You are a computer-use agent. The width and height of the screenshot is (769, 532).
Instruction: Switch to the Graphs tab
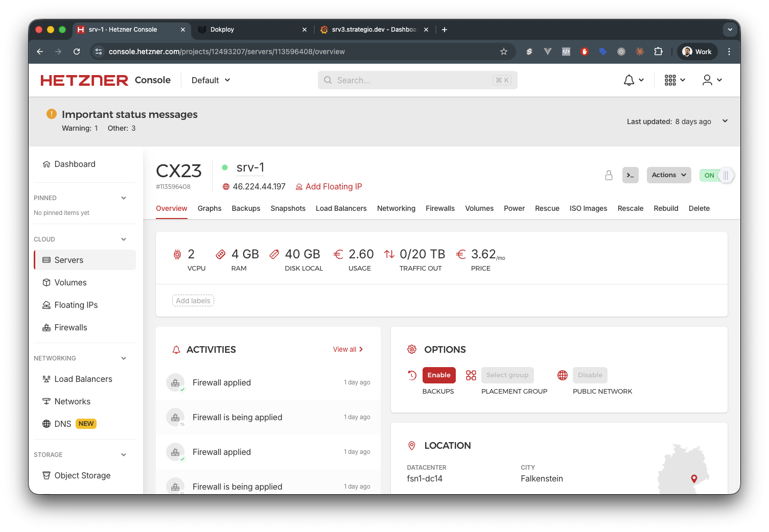click(x=209, y=208)
